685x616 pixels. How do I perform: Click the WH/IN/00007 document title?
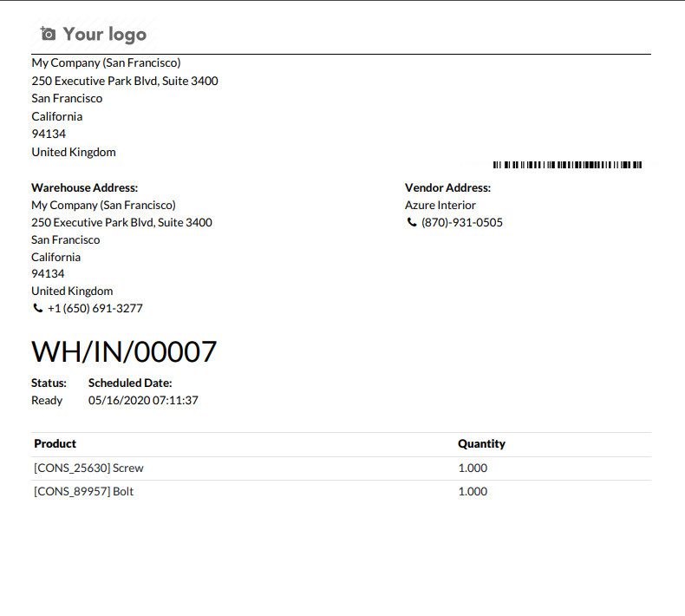[124, 351]
